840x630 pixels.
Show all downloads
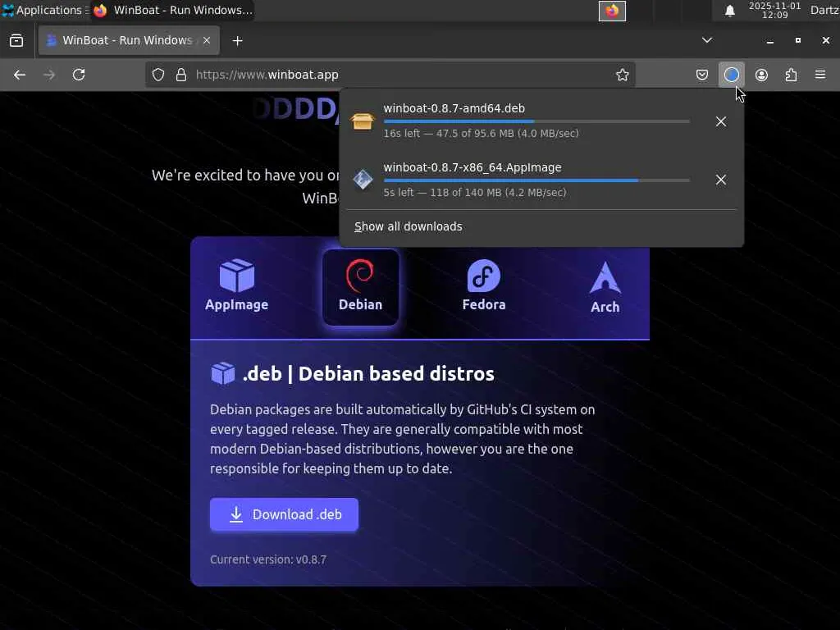(409, 226)
